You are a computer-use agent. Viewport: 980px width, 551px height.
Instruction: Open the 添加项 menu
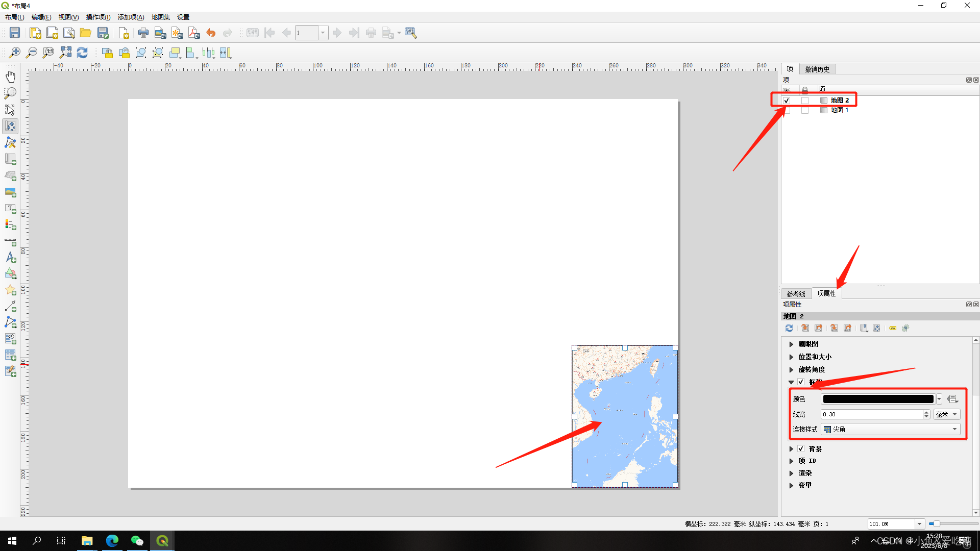pyautogui.click(x=131, y=17)
